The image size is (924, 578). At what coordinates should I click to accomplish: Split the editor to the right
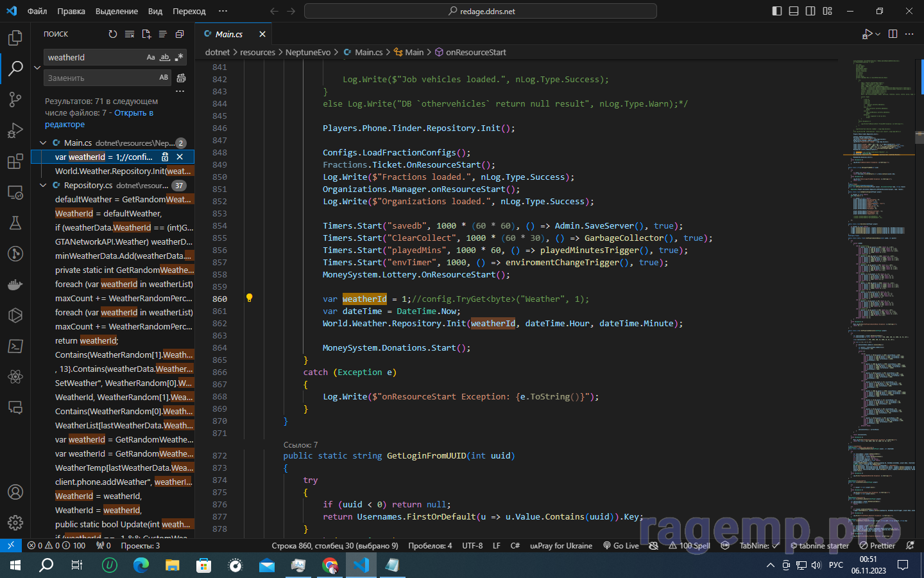(x=893, y=34)
